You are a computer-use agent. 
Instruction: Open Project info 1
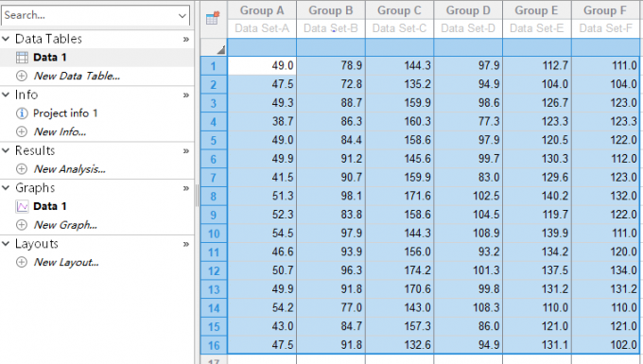(65, 113)
